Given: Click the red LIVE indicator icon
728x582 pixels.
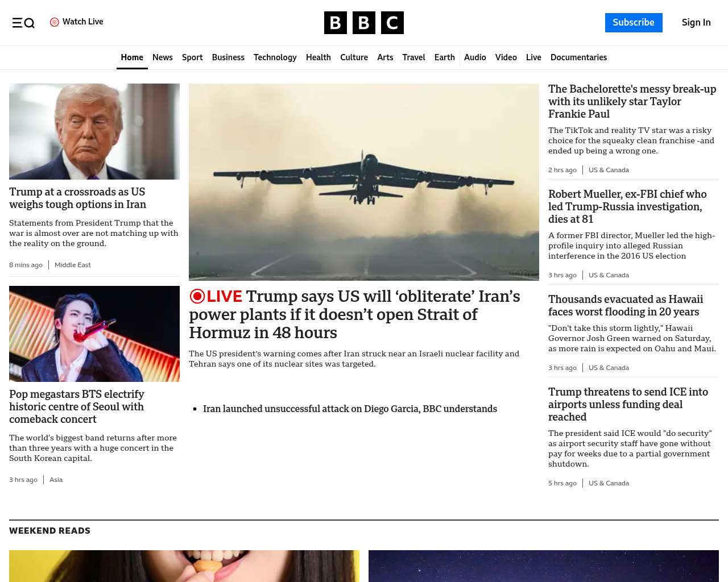Looking at the screenshot, I should [x=197, y=296].
